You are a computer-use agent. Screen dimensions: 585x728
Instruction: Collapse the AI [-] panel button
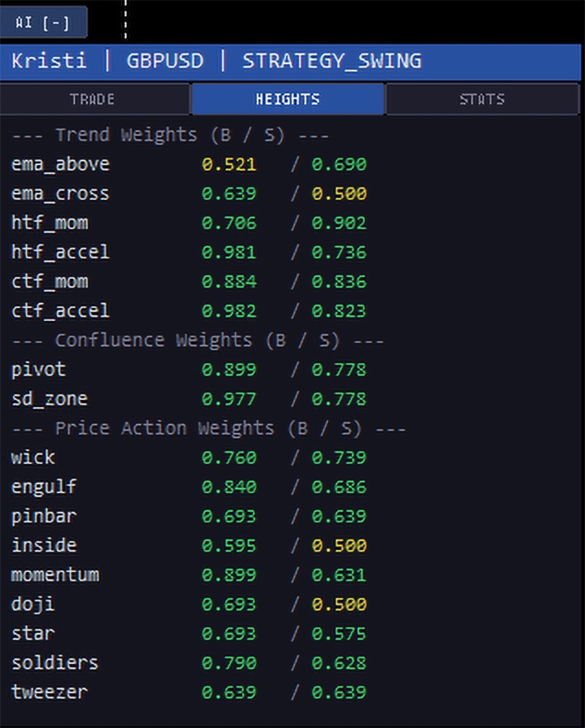pos(42,22)
